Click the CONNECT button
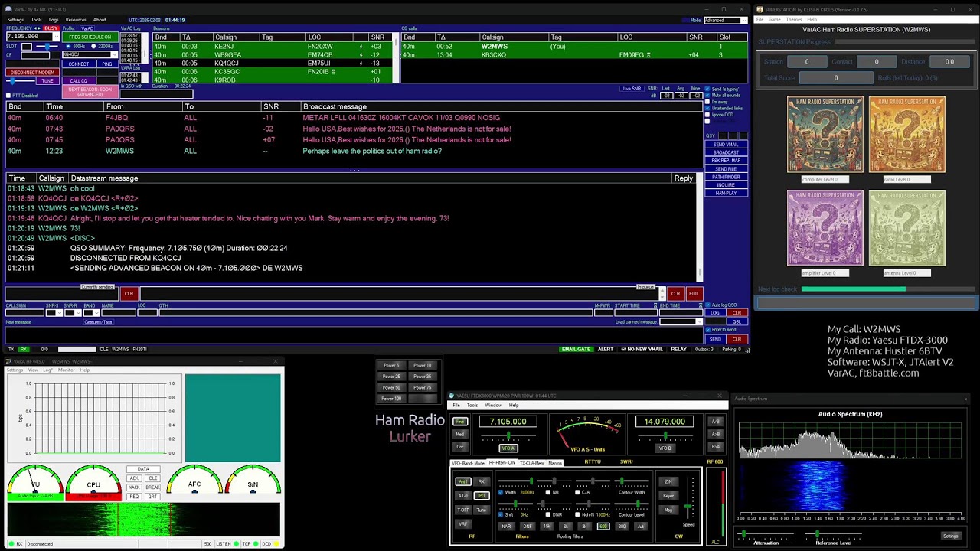The height and width of the screenshot is (551, 980). click(78, 64)
